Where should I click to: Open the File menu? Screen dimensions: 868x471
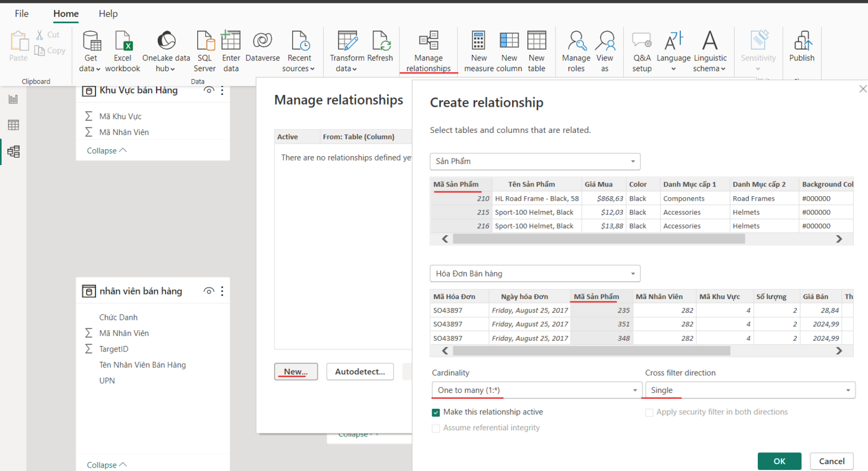(x=21, y=14)
